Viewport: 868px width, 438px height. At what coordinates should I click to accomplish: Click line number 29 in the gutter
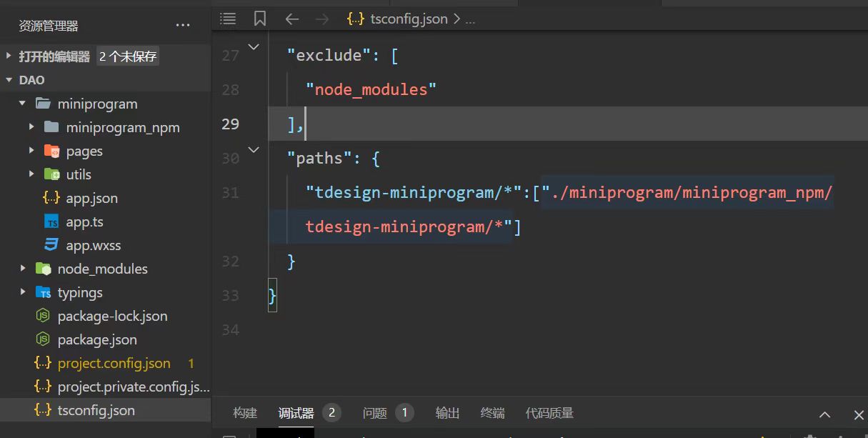pyautogui.click(x=230, y=124)
